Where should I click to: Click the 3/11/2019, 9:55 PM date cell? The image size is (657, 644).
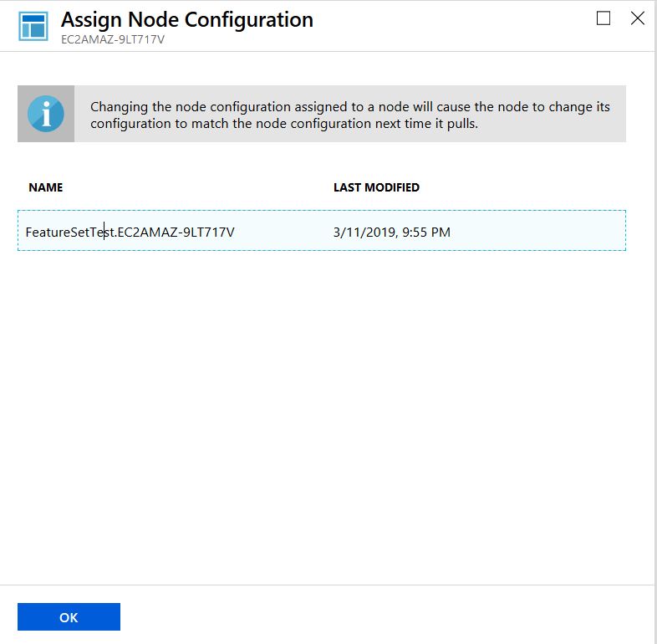[391, 232]
